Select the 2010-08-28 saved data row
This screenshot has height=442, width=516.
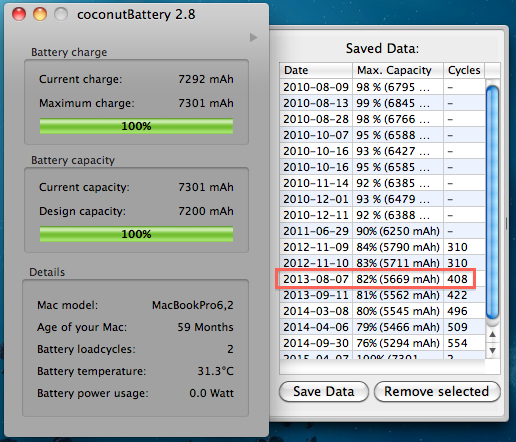coord(383,119)
